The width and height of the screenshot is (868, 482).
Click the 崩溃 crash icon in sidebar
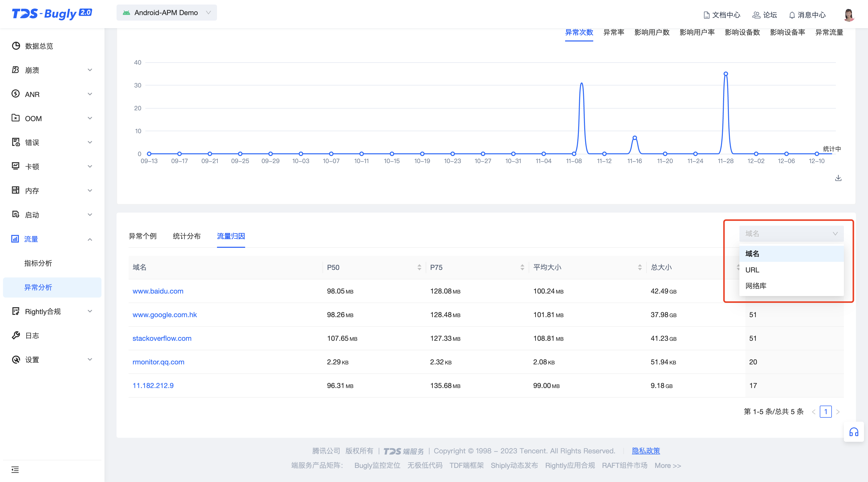point(16,70)
